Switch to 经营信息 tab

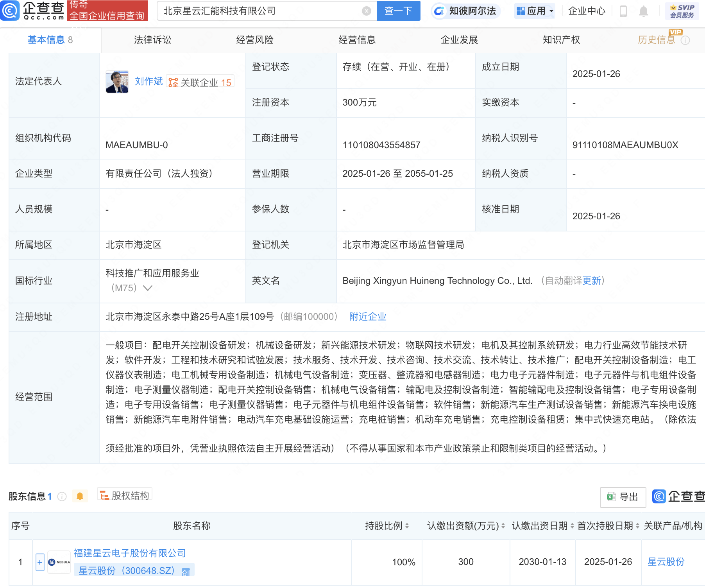pyautogui.click(x=357, y=40)
